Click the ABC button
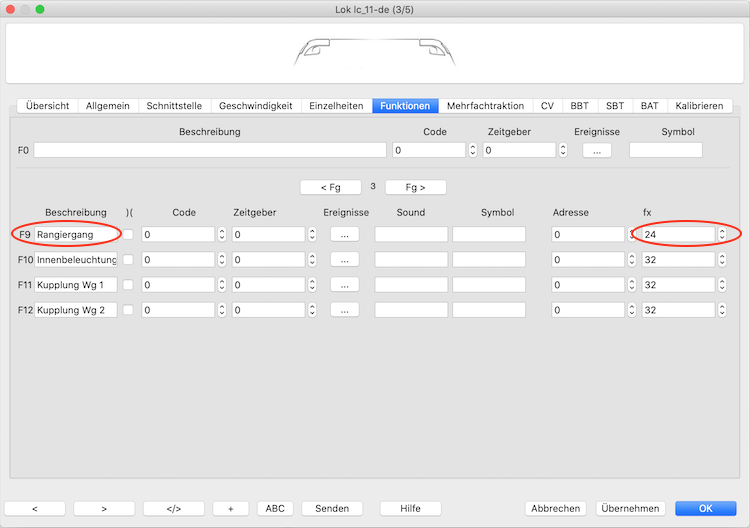The image size is (750, 528). [275, 508]
